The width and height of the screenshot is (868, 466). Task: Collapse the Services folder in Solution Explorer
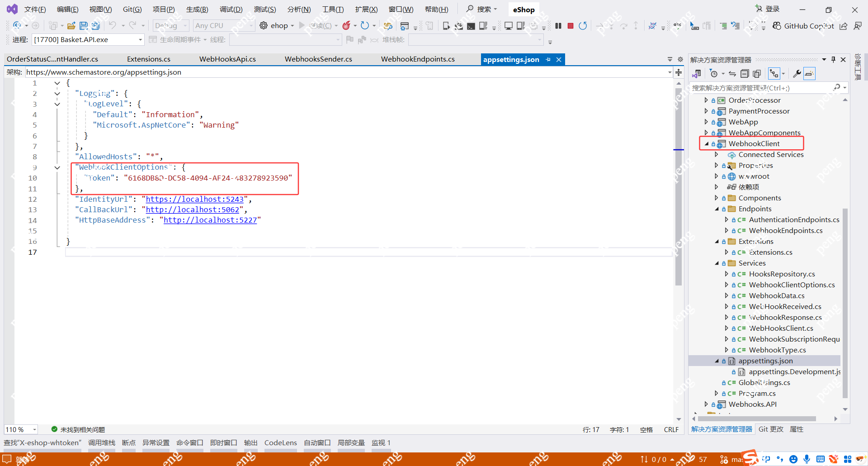pos(717,263)
